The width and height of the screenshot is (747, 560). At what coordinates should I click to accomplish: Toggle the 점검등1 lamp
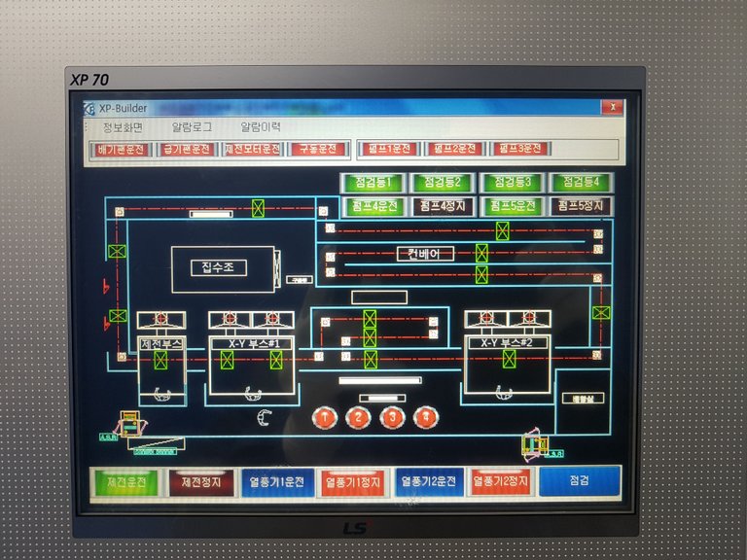tap(373, 183)
